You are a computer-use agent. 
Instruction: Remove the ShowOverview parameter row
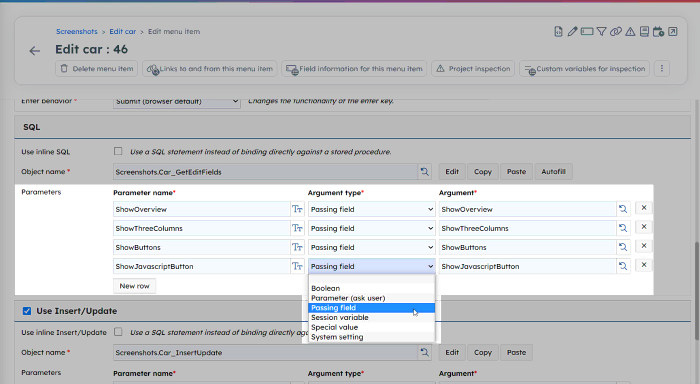pyautogui.click(x=644, y=208)
